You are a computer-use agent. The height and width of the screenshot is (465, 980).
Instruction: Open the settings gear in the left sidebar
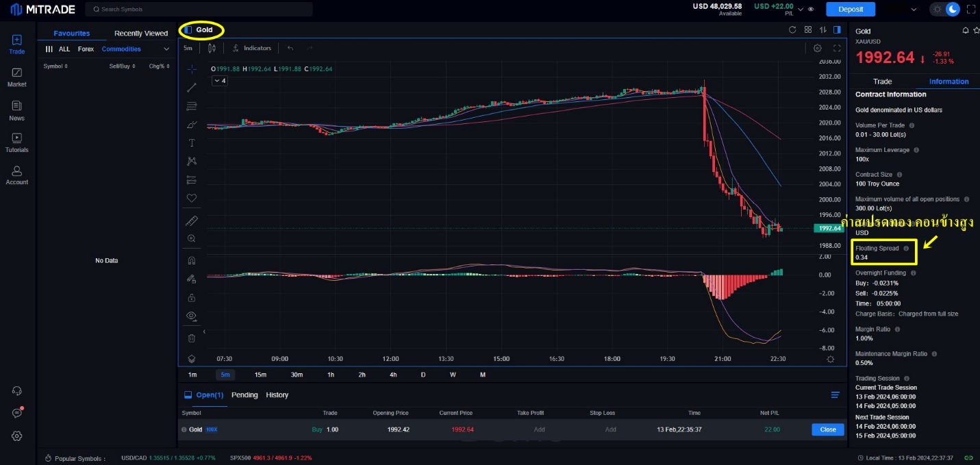pos(17,436)
